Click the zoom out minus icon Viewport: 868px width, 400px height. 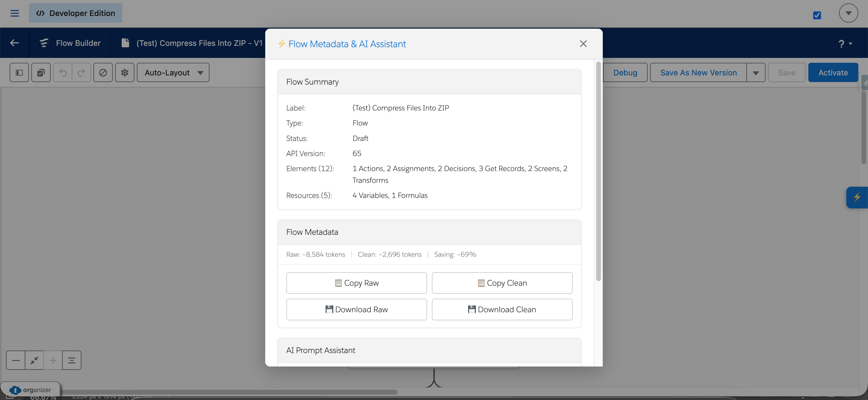pyautogui.click(x=15, y=360)
